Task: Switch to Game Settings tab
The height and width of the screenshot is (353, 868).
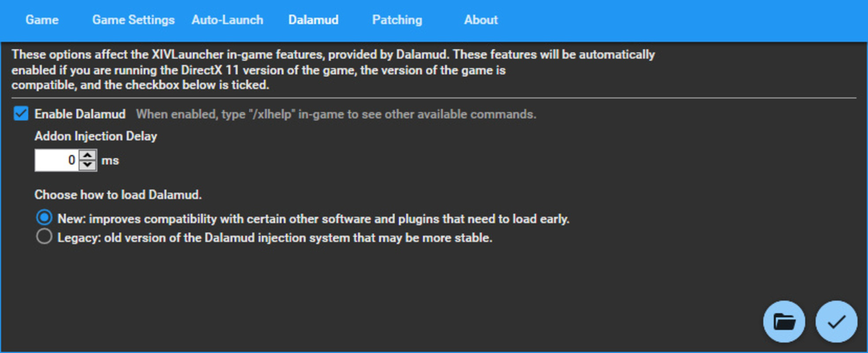Action: coord(133,20)
